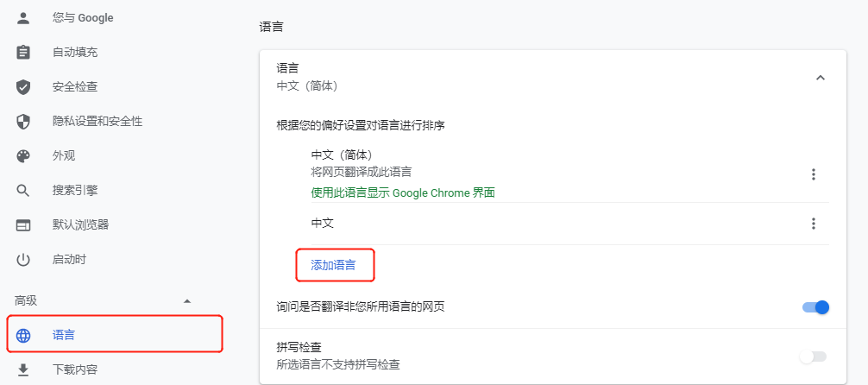Toggle the 拼写检查 switch
The height and width of the screenshot is (385, 868).
[813, 357]
